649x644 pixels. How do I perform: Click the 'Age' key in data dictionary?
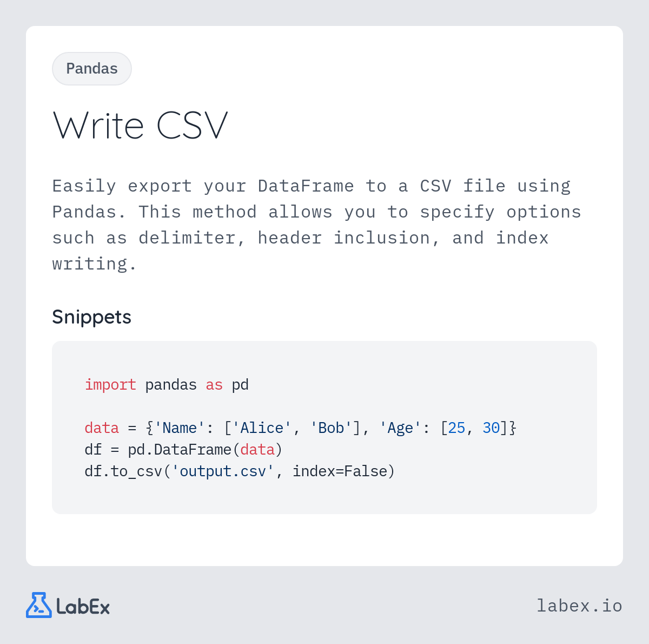click(x=400, y=428)
